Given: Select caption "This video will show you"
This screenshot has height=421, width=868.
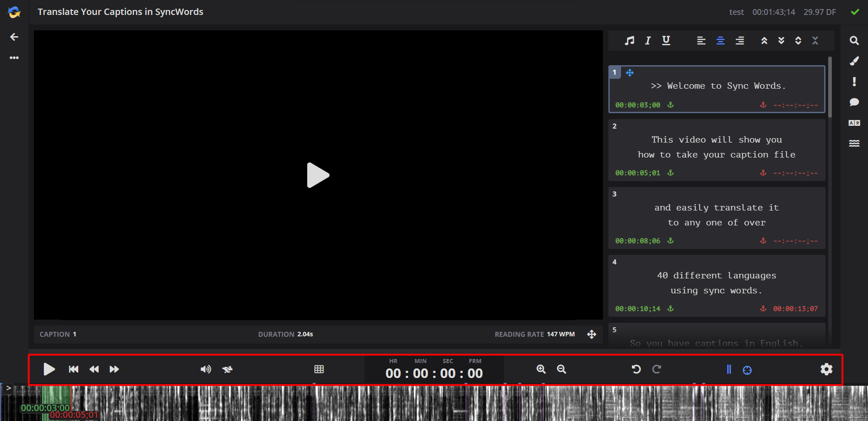Looking at the screenshot, I should [717, 150].
